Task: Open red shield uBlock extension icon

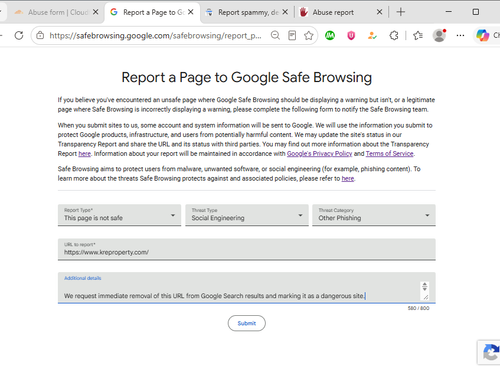Action: (x=351, y=35)
